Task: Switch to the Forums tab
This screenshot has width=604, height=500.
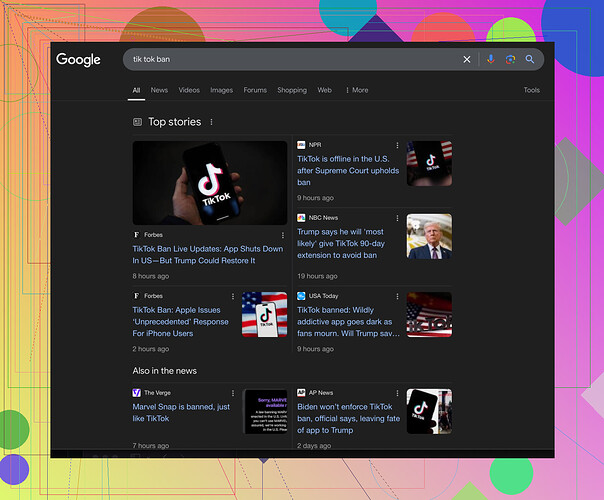Action: click(x=255, y=90)
